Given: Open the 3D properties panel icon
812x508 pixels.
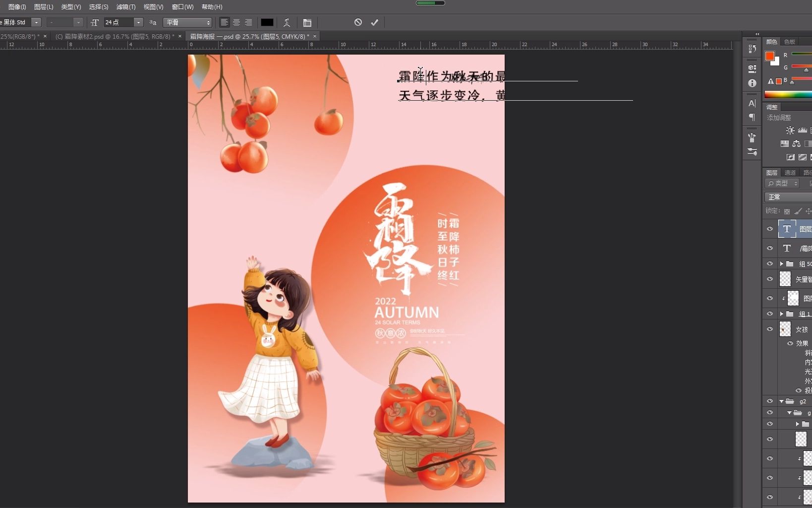Looking at the screenshot, I should [752, 68].
